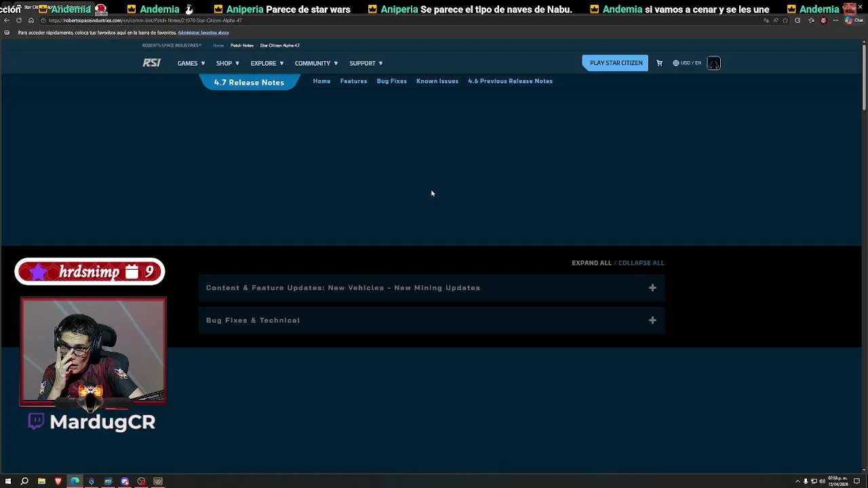Open 4.6 Previous Release Notes
This screenshot has width=868, height=488.
point(510,81)
